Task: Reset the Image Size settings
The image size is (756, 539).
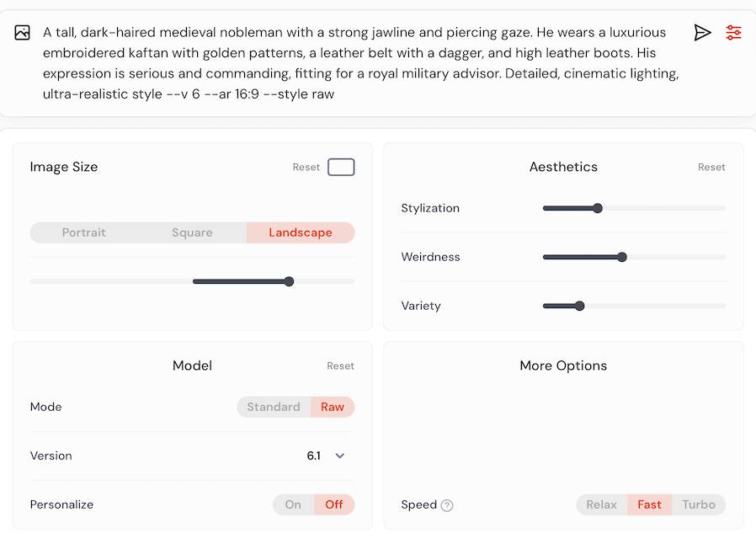Action: 306,167
